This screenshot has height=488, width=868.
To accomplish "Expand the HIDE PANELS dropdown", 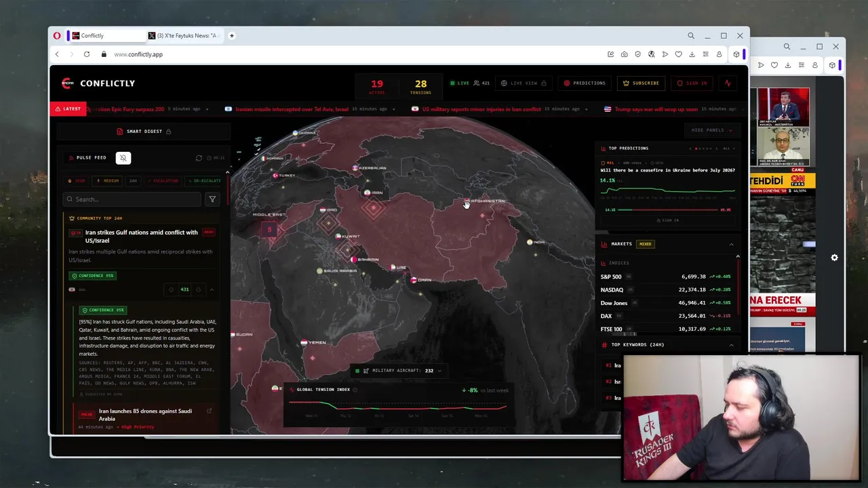I will click(x=712, y=130).
